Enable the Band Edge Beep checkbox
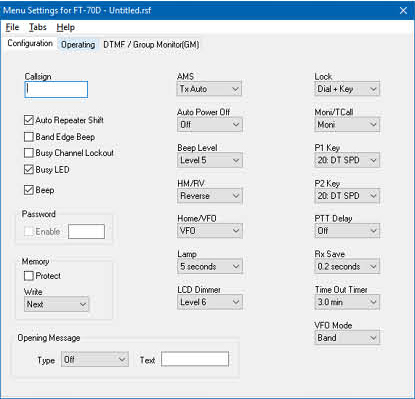 point(29,137)
